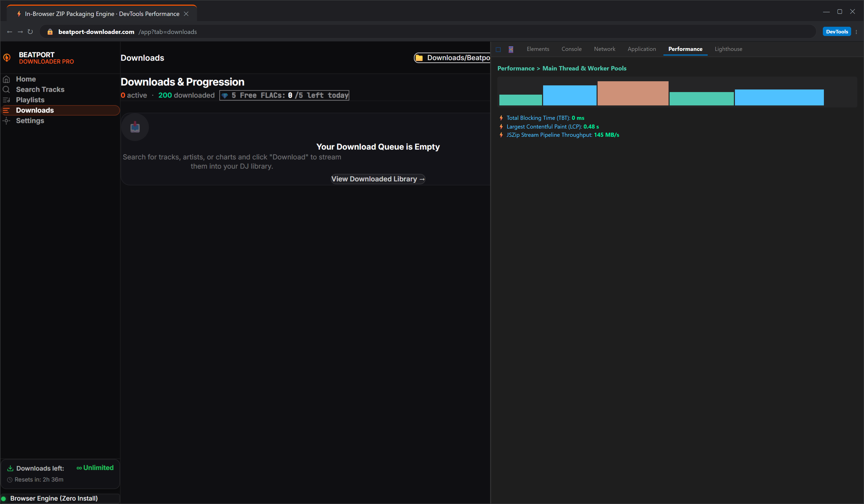Click Browser Engine (Zero Install) status bar
Image resolution: width=864 pixels, height=504 pixels.
point(60,499)
